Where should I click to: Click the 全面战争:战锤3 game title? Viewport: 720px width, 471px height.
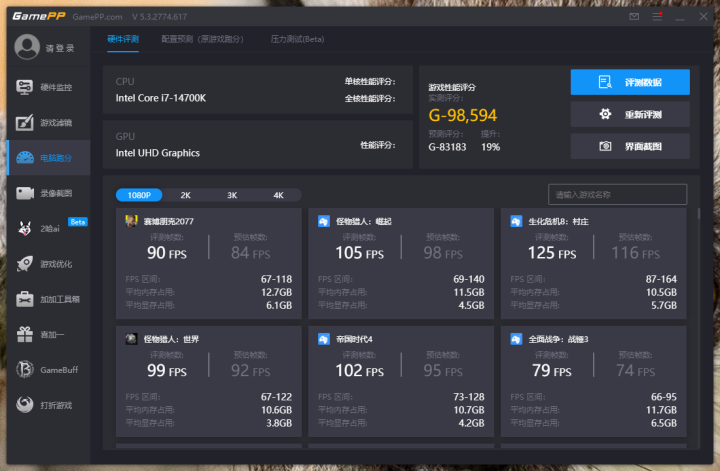(558, 339)
